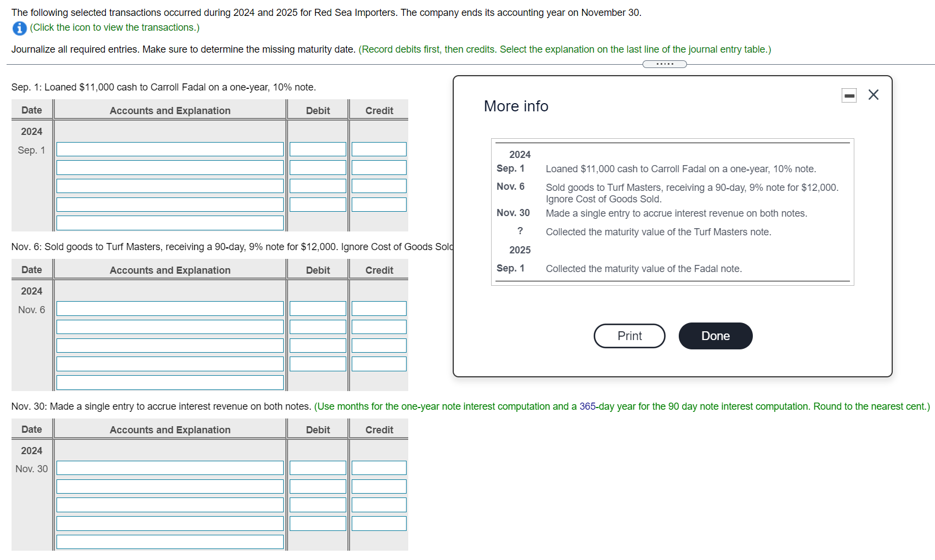The image size is (935, 560).
Task: Click second Debit field in Nov. 6 entry
Action: 318,327
